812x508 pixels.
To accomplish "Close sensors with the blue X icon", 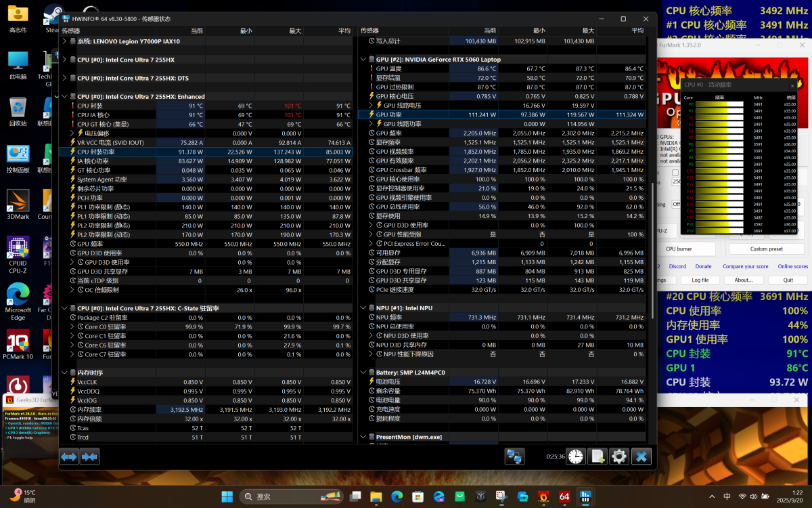I will pos(641,457).
